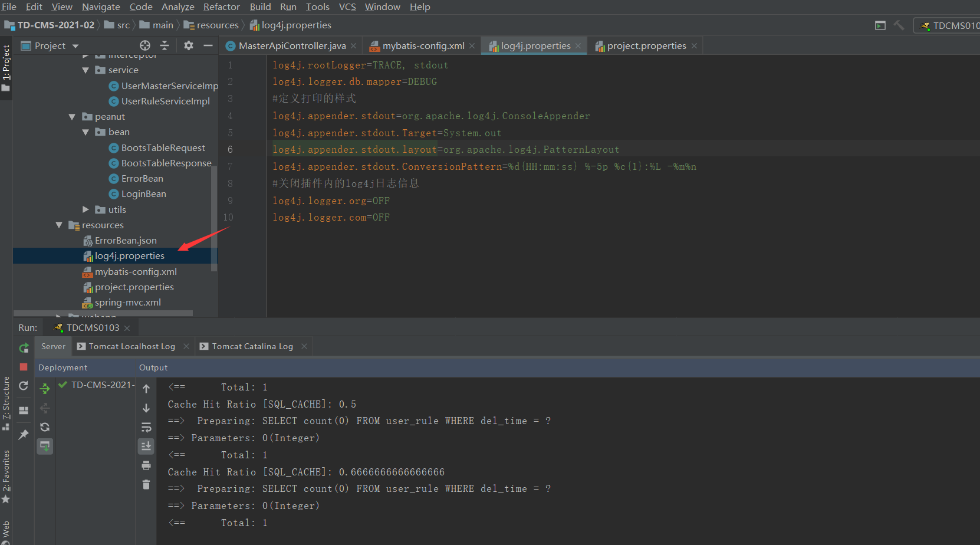The height and width of the screenshot is (545, 980).
Task: Click TD-CMS-2021-02 in the breadcrumb
Action: 56,25
